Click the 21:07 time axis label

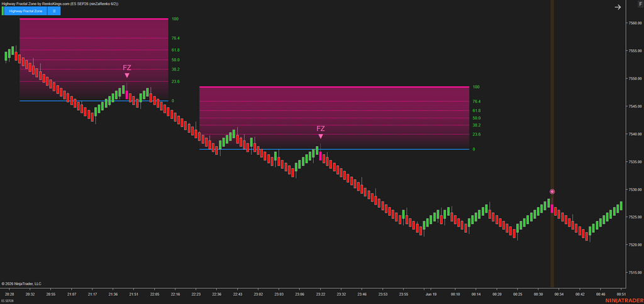click(x=72, y=295)
